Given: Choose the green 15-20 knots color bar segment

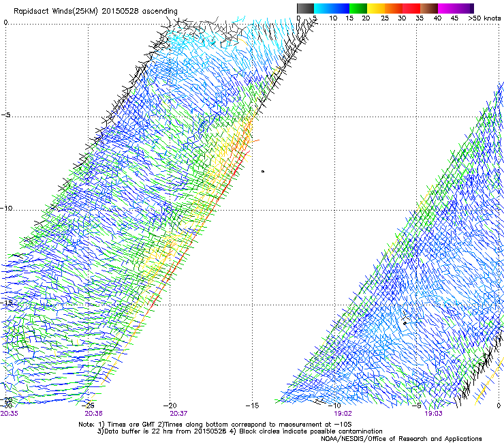Looking at the screenshot, I should coord(358,8).
